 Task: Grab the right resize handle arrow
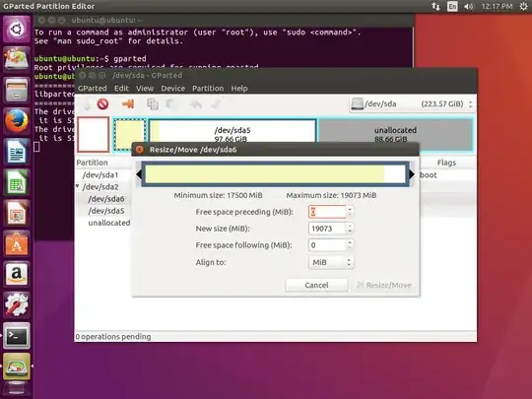(412, 174)
